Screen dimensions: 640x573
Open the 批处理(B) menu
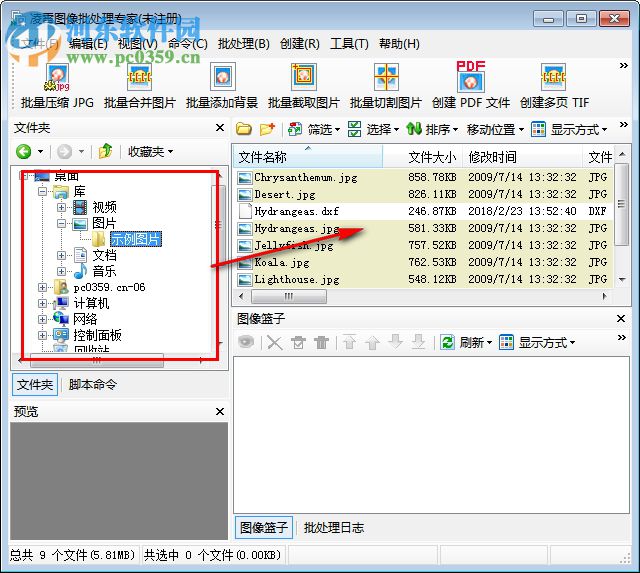[x=244, y=44]
